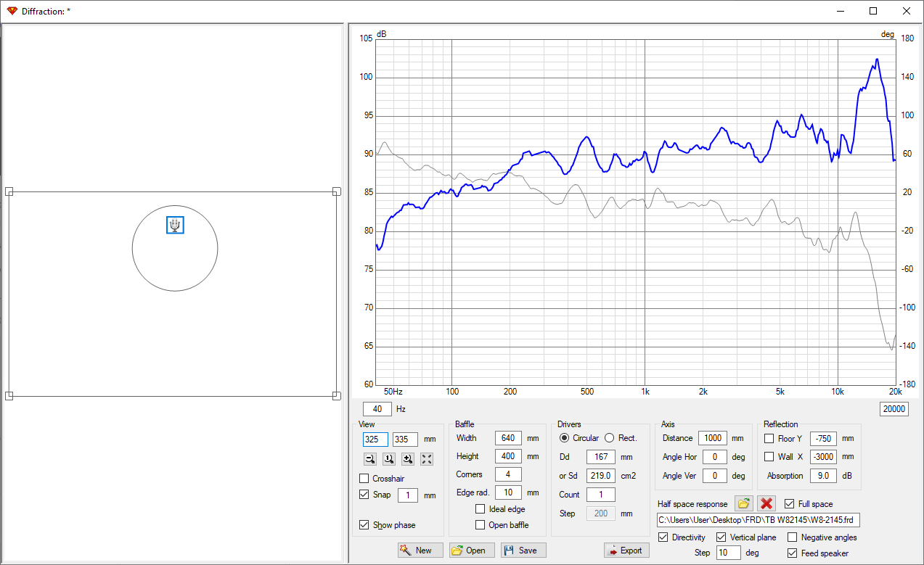Enable the Wall reflection checkbox
Image resolution: width=924 pixels, height=565 pixels.
769,457
